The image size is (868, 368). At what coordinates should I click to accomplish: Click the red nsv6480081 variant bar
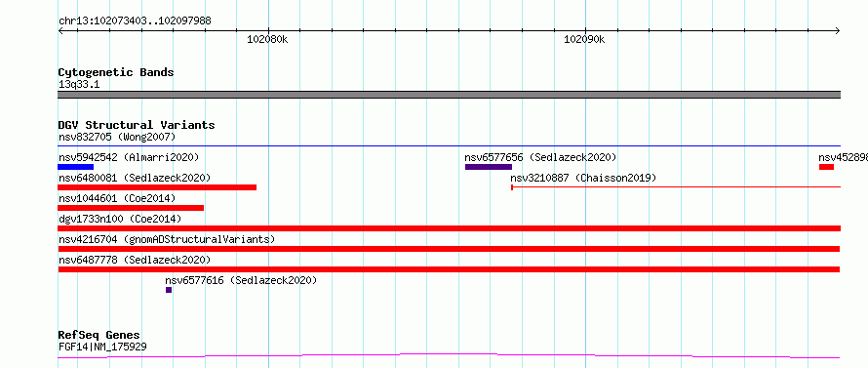tap(157, 187)
